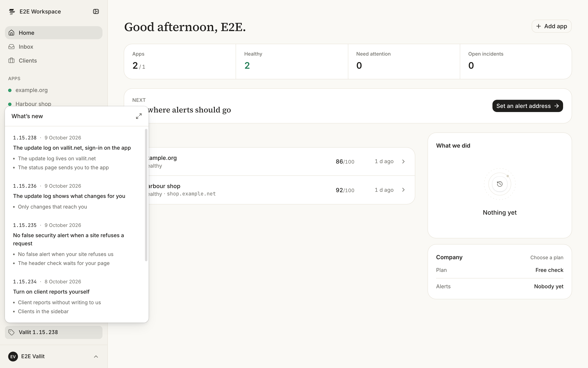Click the What's new panel scrollbar
This screenshot has width=588, height=368.
[146, 195]
